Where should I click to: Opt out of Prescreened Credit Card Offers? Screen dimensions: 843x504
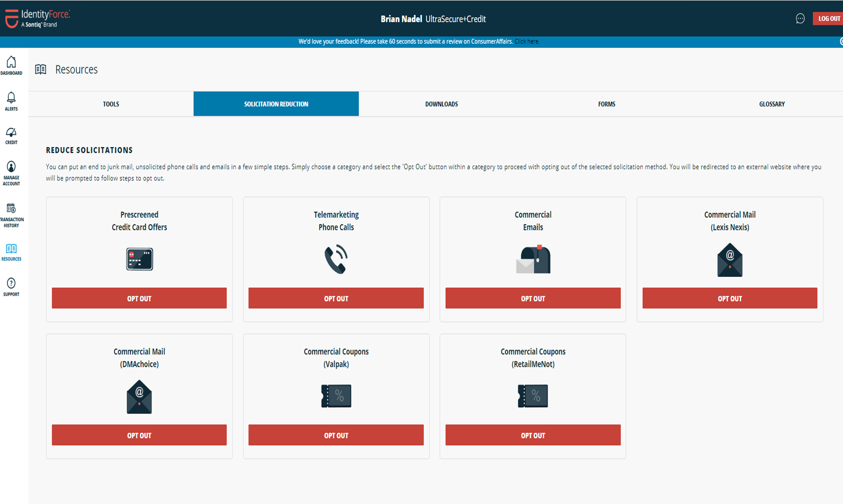click(x=139, y=298)
